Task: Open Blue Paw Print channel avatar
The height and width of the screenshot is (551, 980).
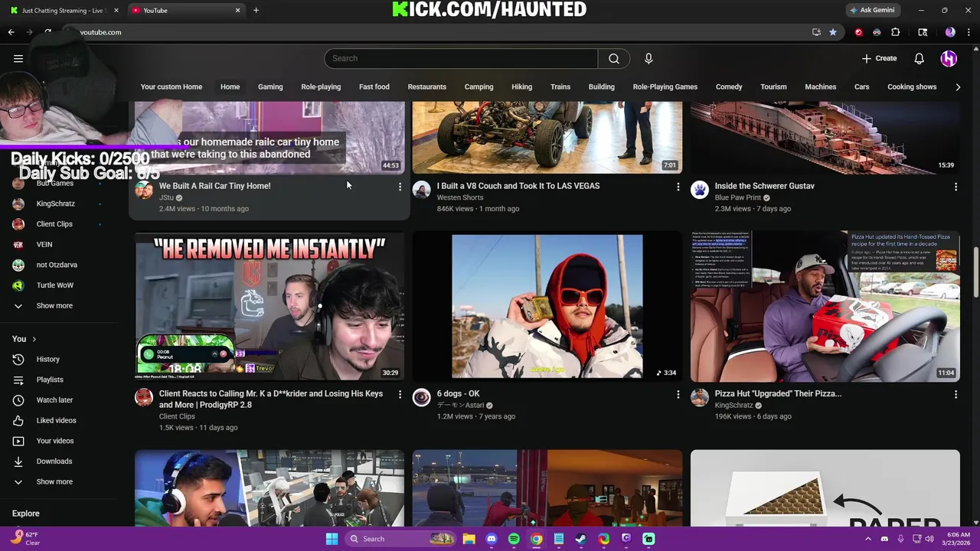Action: [700, 190]
